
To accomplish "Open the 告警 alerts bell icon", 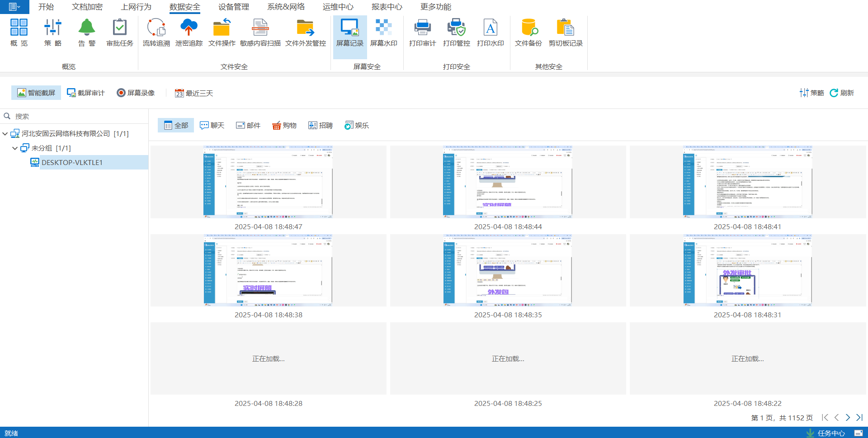I will coord(87,33).
